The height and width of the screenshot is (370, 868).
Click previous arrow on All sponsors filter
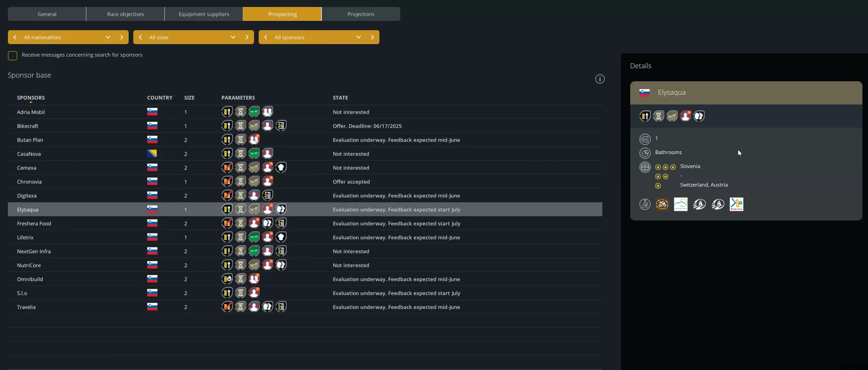266,37
